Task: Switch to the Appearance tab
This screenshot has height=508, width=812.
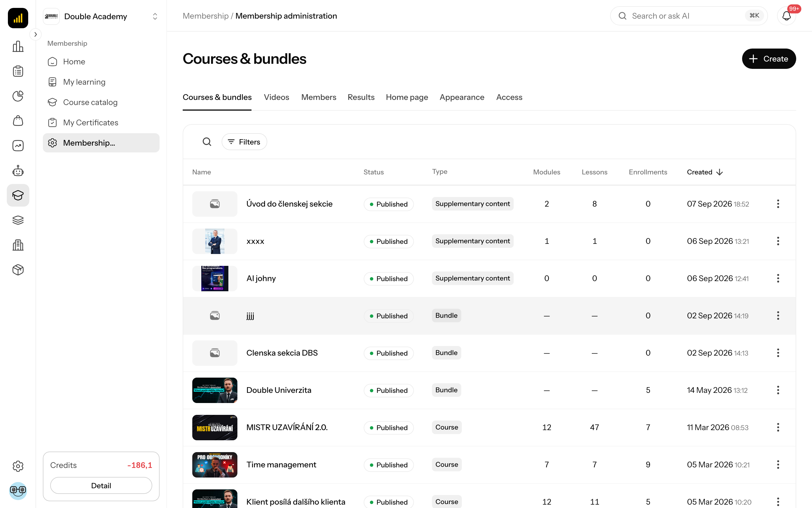Action: pyautogui.click(x=462, y=97)
